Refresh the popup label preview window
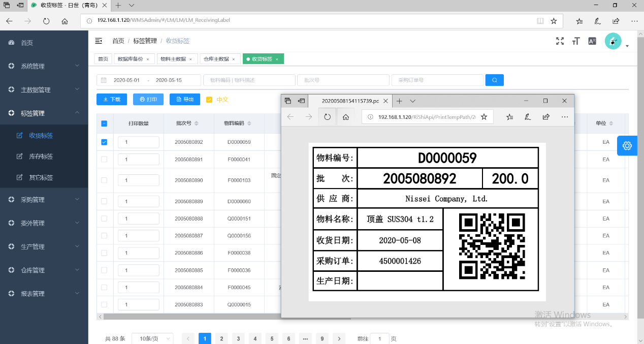The height and width of the screenshot is (344, 644). coord(327,117)
